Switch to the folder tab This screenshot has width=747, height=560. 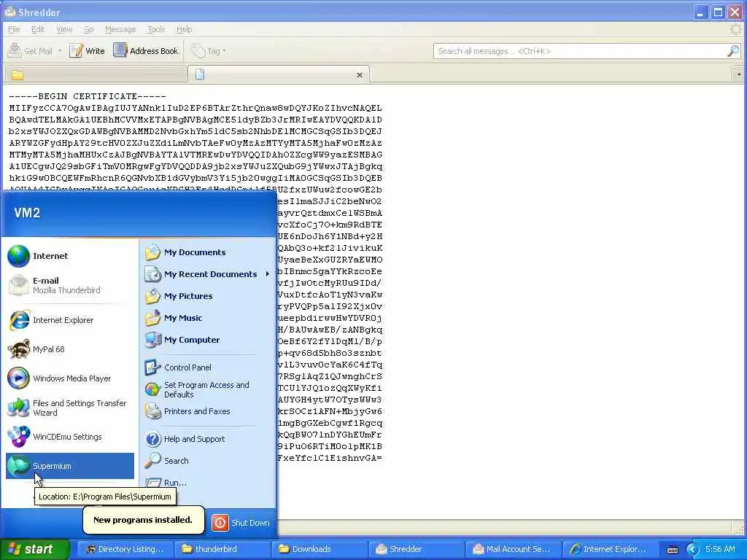(96, 75)
